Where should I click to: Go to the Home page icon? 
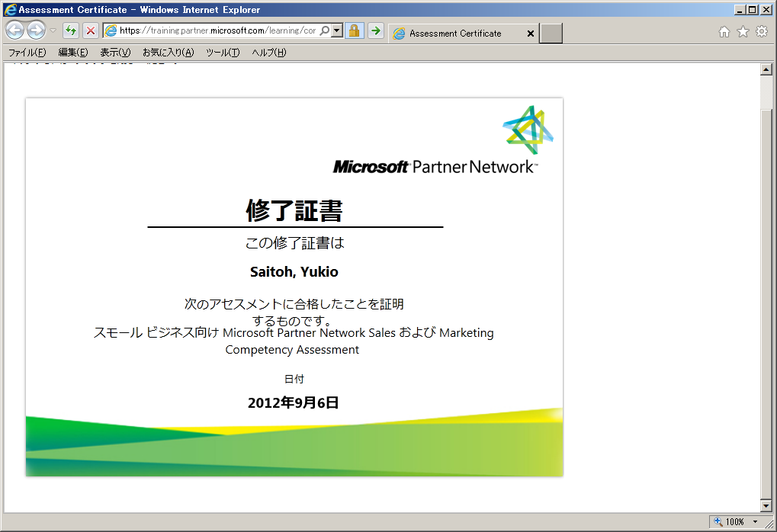[724, 32]
